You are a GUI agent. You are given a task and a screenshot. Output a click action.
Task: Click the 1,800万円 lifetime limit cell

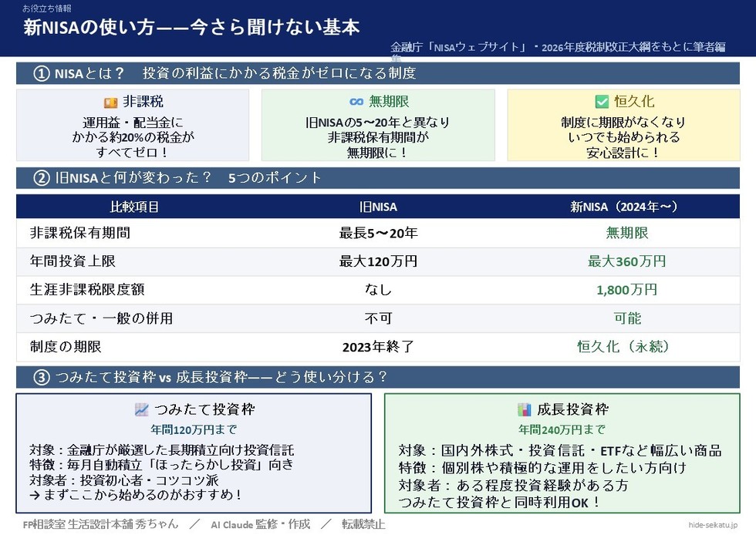click(x=626, y=290)
